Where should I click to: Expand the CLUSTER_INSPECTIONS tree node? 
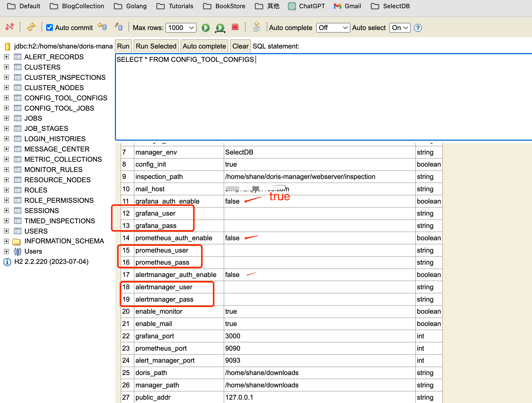[7, 77]
